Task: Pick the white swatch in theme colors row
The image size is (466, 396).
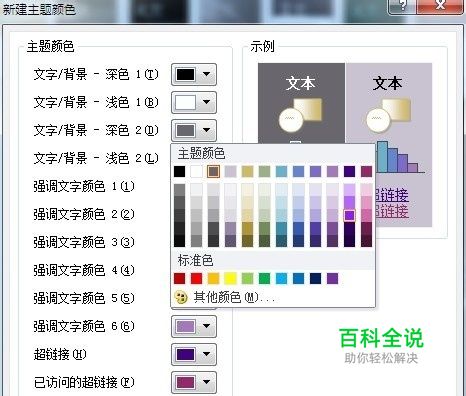Action: pyautogui.click(x=196, y=172)
